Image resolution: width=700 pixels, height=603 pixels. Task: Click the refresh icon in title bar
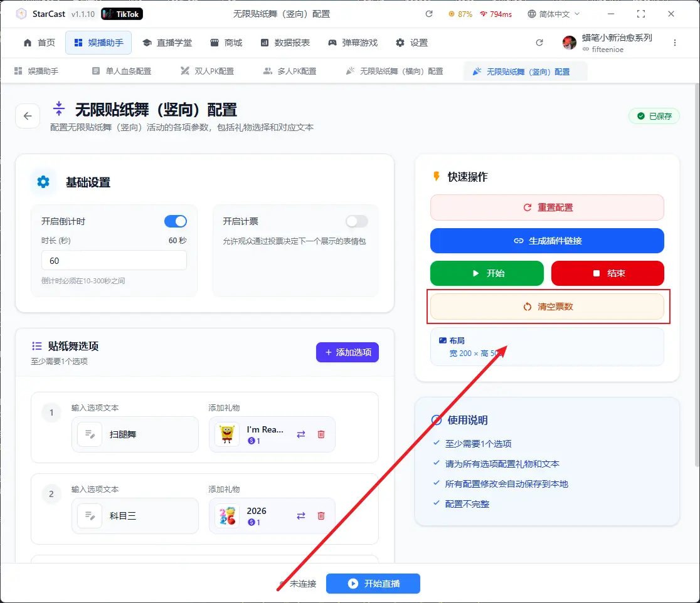429,14
